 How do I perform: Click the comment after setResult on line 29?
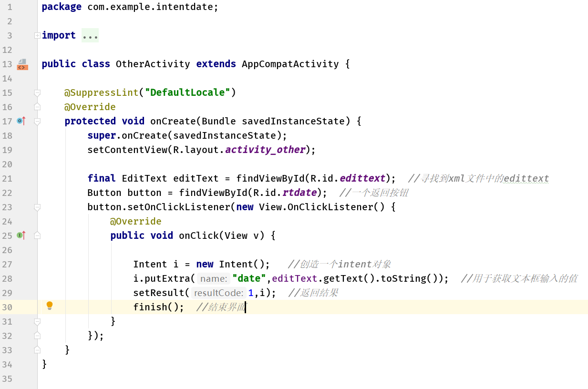313,293
